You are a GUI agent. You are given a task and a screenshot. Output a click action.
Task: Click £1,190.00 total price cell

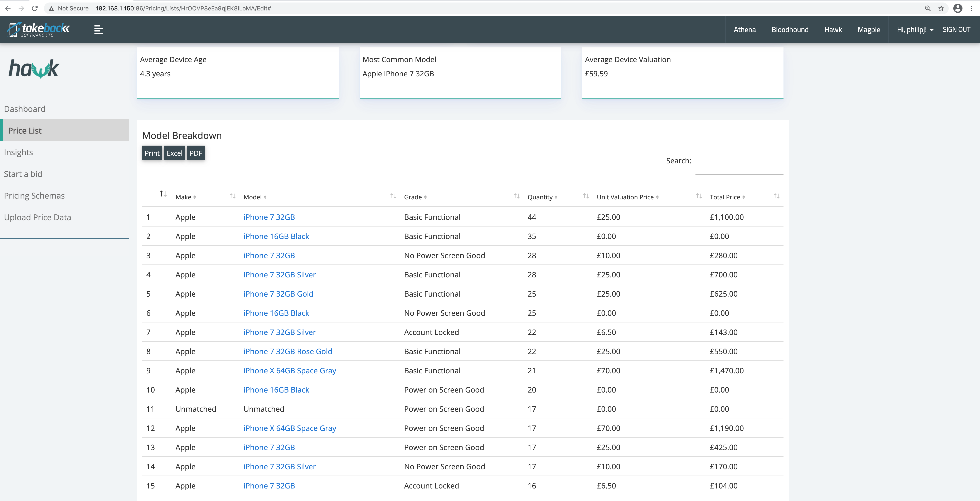click(727, 428)
